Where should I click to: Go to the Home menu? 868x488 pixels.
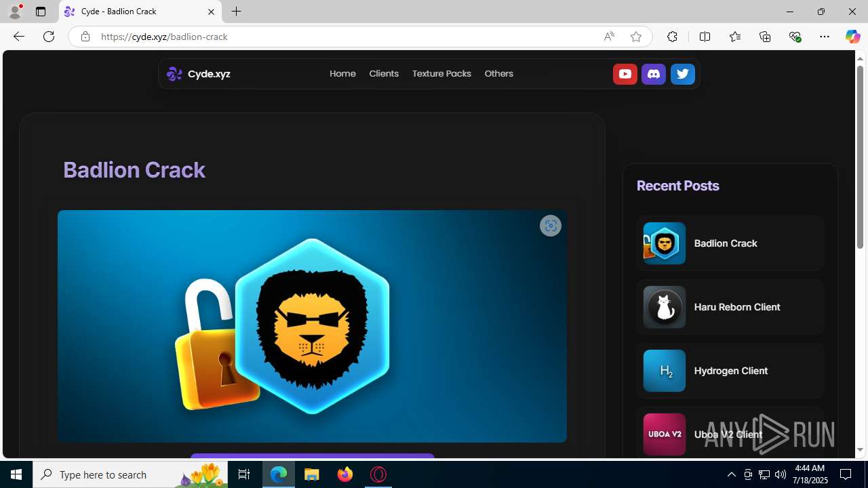342,74
